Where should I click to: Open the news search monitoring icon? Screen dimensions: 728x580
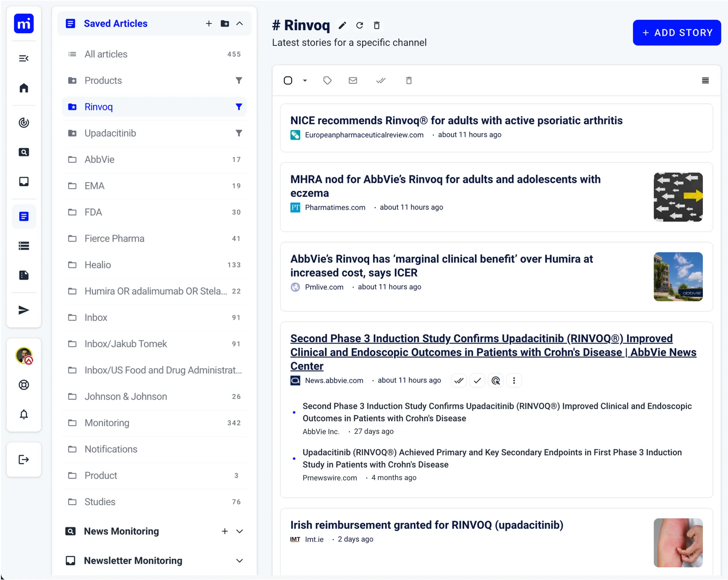(24, 152)
